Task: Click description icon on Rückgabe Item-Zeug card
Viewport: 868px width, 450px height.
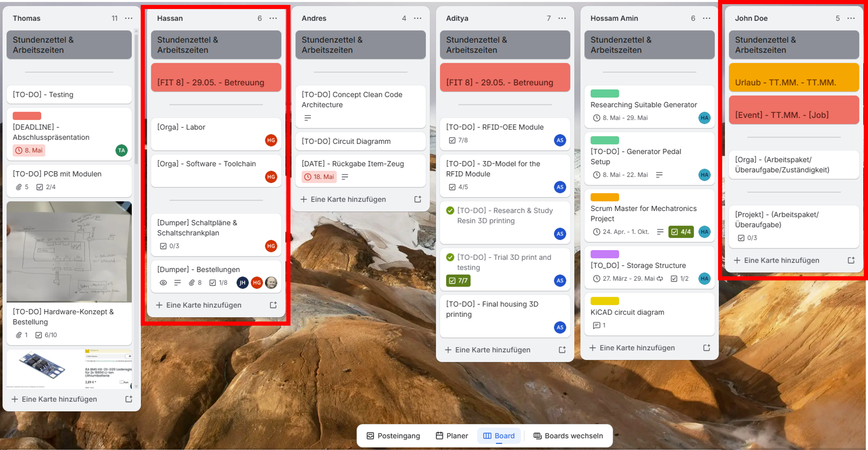Action: coord(345,177)
